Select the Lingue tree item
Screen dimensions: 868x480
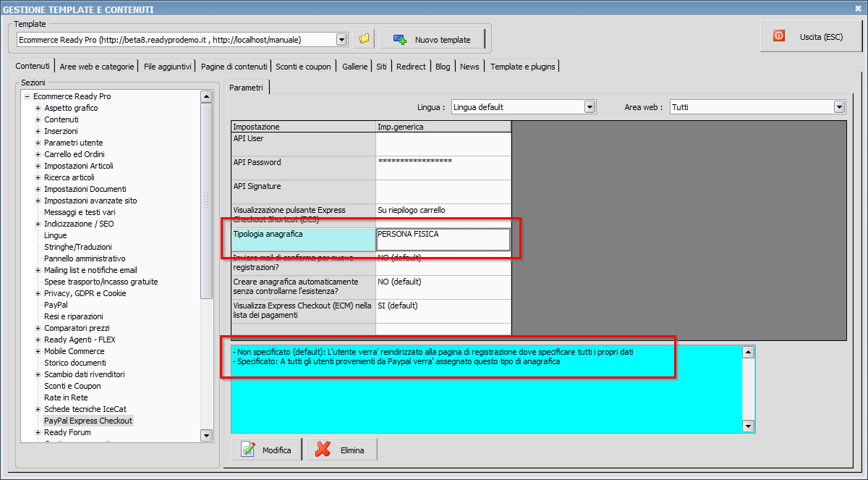pyautogui.click(x=56, y=235)
